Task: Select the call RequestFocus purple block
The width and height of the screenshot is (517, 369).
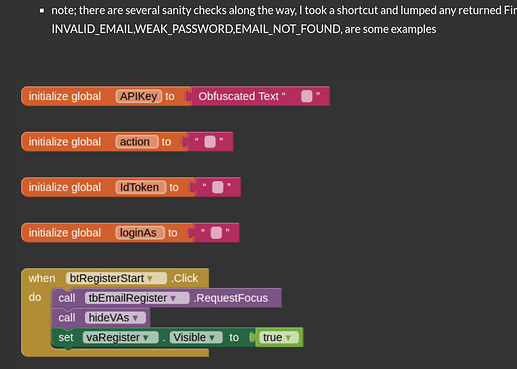Action: (x=166, y=298)
